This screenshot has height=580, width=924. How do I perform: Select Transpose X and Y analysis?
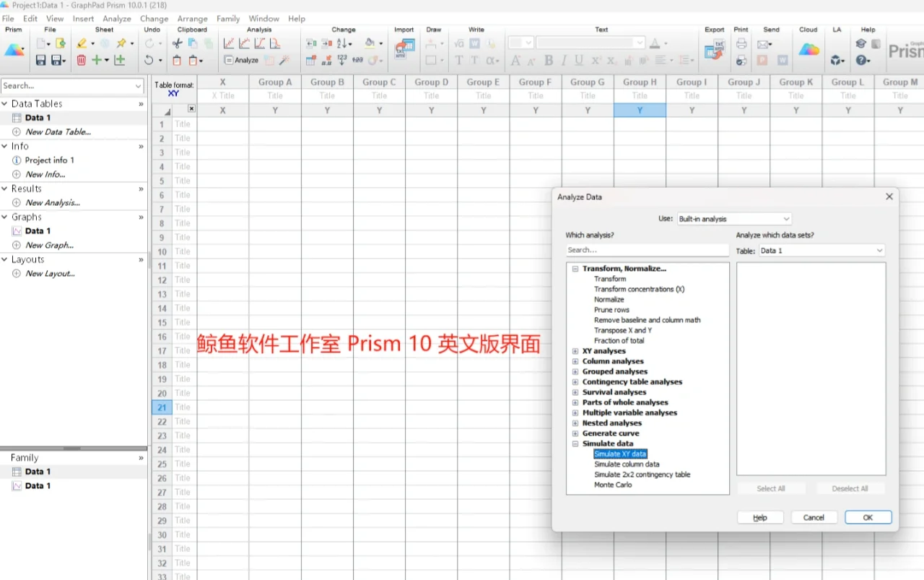click(x=623, y=331)
